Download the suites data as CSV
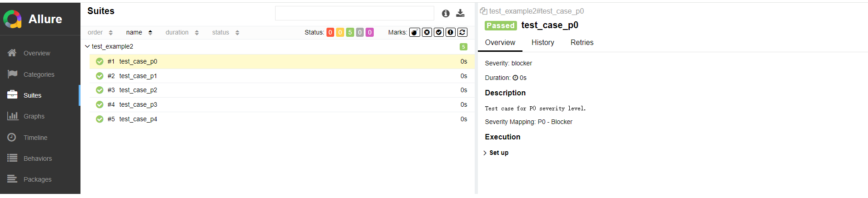868x198 pixels. (460, 13)
